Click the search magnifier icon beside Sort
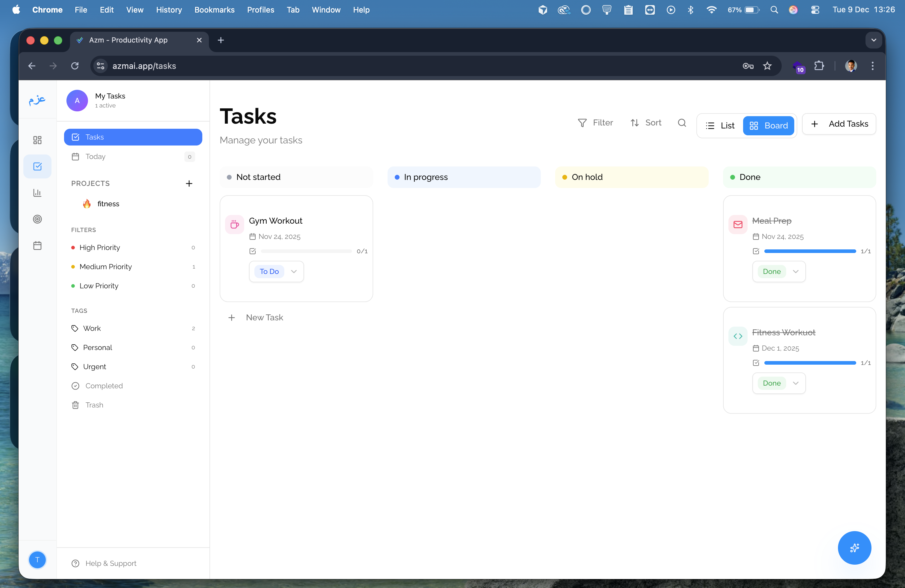Image resolution: width=905 pixels, height=588 pixels. click(x=682, y=123)
